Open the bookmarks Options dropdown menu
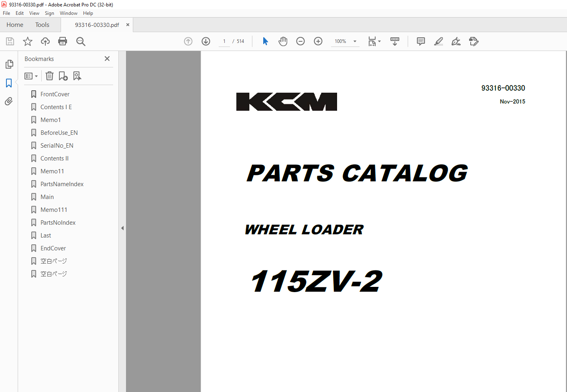567x392 pixels. click(31, 76)
